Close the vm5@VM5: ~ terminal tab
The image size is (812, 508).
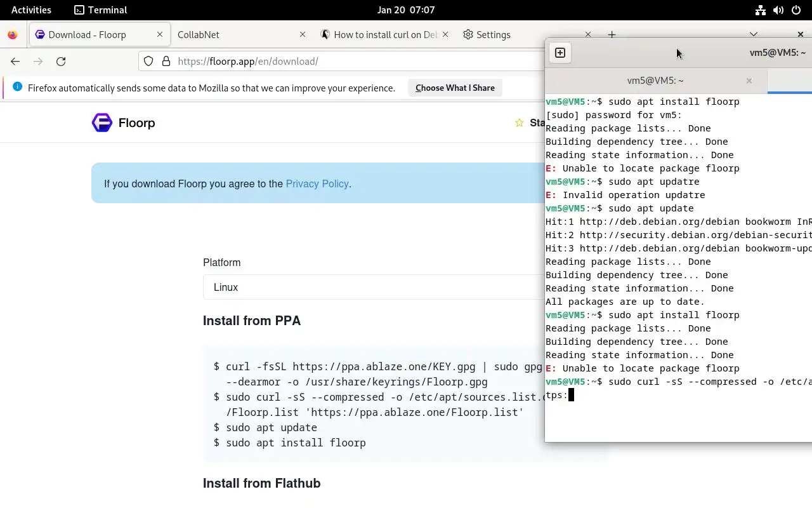point(749,81)
